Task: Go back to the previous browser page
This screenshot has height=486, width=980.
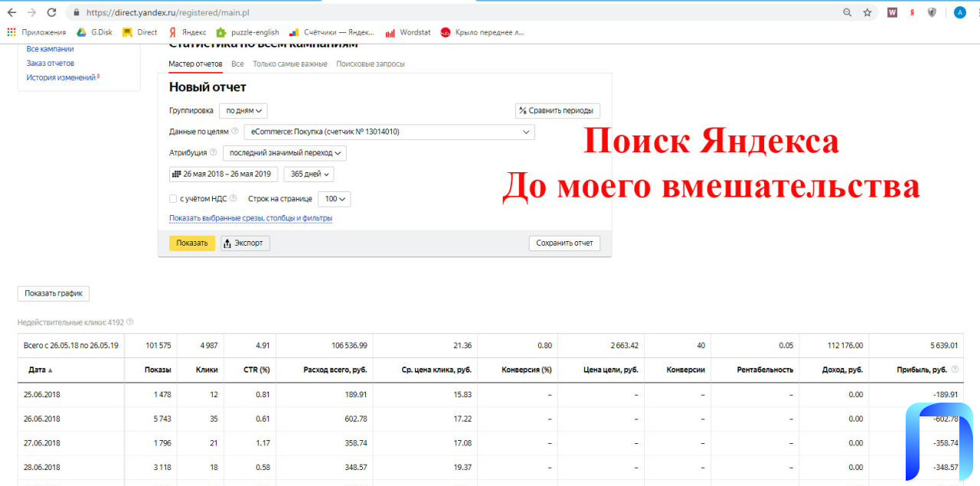Action: (11, 12)
